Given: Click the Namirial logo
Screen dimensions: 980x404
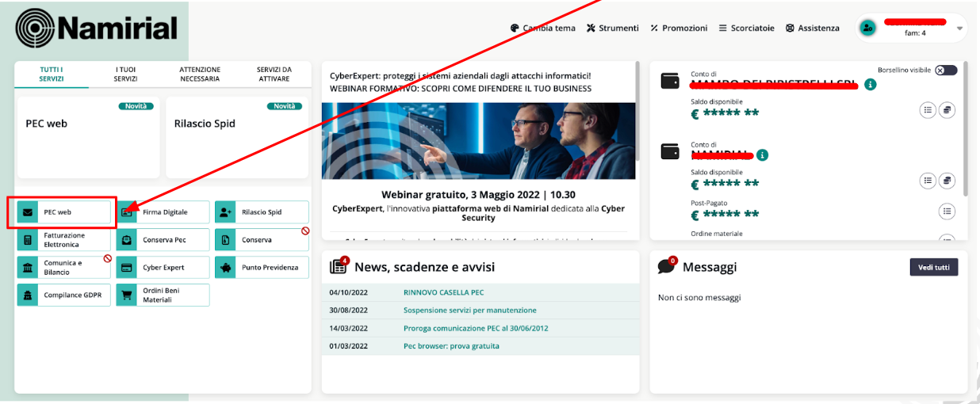Looking at the screenshot, I should coord(97,29).
